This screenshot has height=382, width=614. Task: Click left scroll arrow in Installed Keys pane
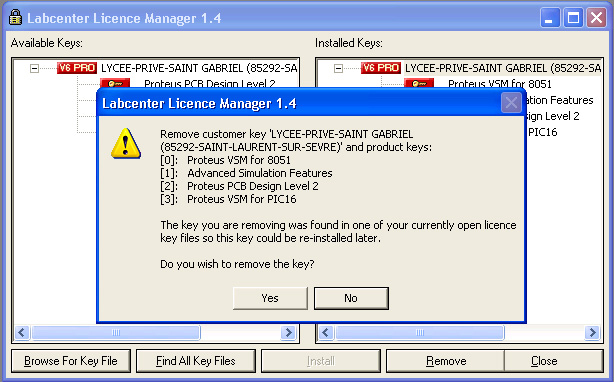pyautogui.click(x=326, y=333)
